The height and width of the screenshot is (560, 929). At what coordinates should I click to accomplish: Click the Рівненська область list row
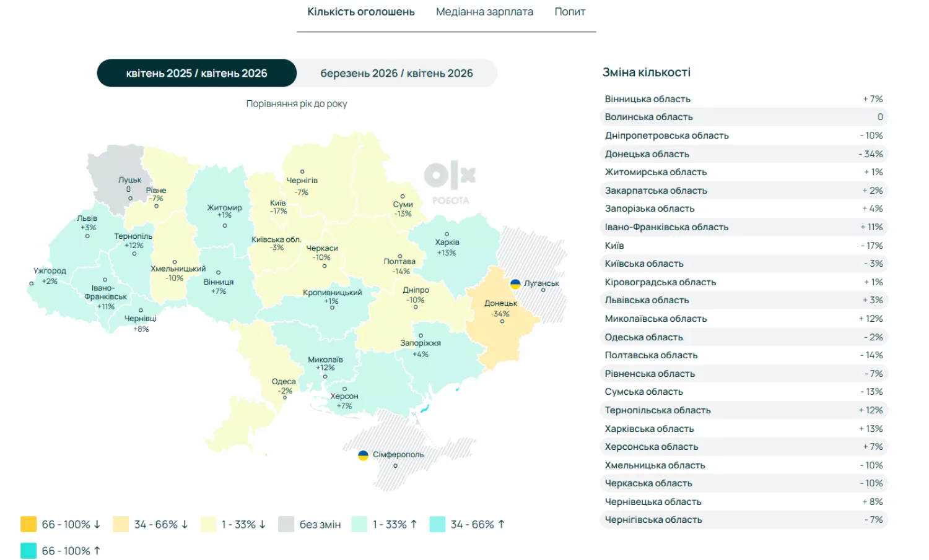click(744, 374)
